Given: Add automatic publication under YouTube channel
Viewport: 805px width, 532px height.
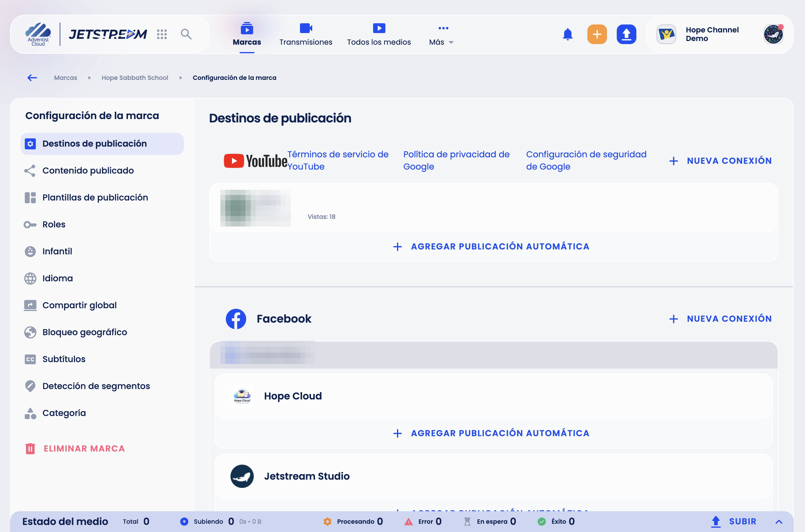Looking at the screenshot, I should (491, 246).
